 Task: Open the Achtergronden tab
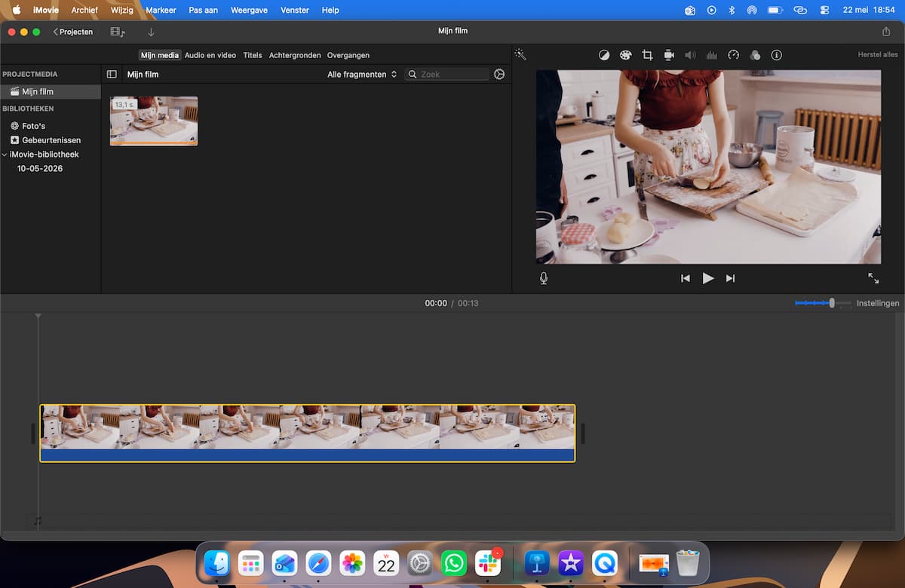point(295,55)
